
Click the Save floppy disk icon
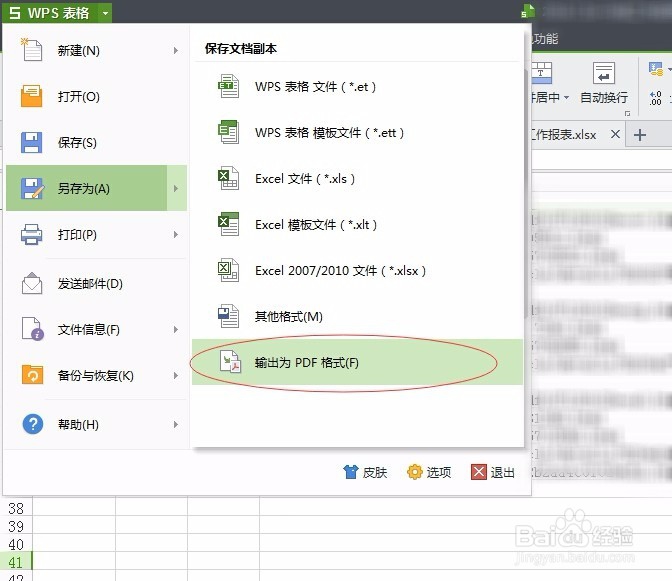[31, 142]
